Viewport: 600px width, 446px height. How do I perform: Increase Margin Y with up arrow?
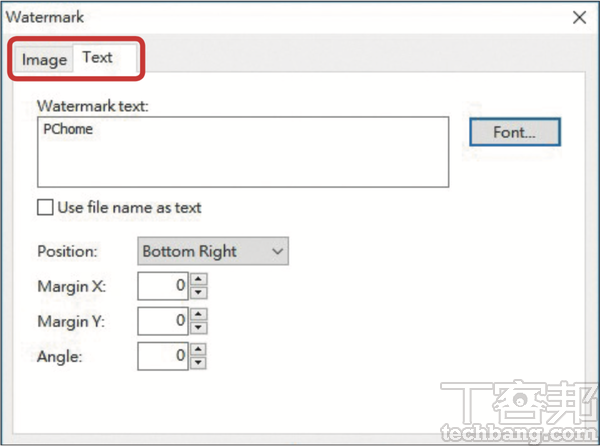tap(198, 314)
